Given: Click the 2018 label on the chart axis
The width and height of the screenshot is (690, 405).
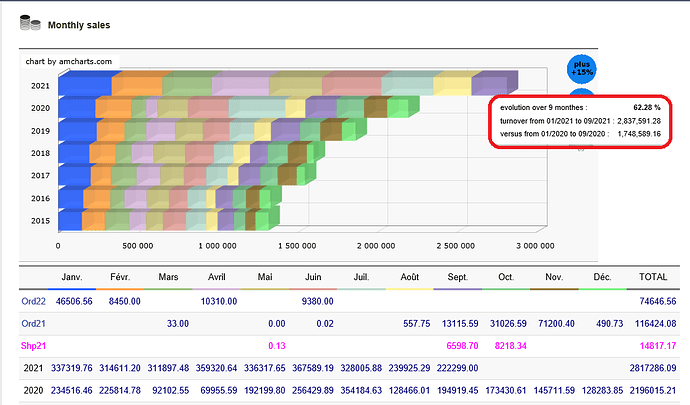Looking at the screenshot, I should tap(40, 153).
